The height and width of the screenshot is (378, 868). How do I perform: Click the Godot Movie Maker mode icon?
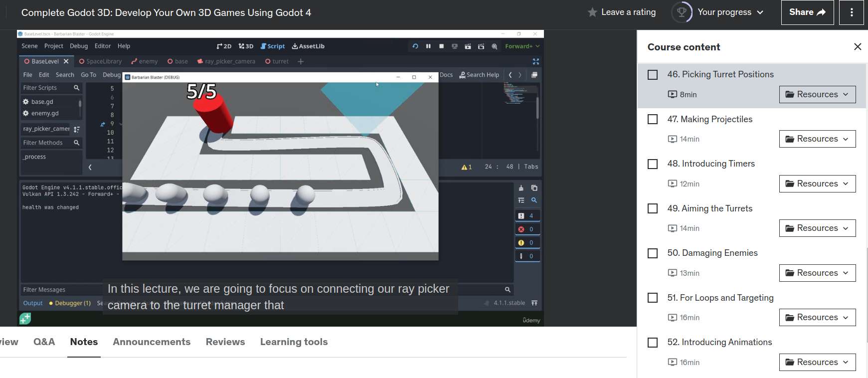[x=494, y=46]
